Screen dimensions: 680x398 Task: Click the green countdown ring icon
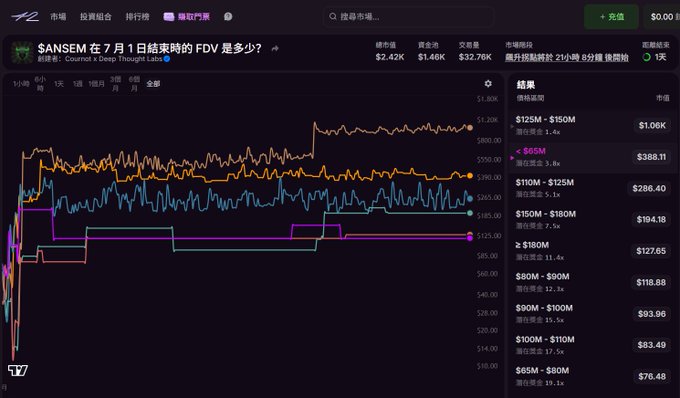pos(646,57)
